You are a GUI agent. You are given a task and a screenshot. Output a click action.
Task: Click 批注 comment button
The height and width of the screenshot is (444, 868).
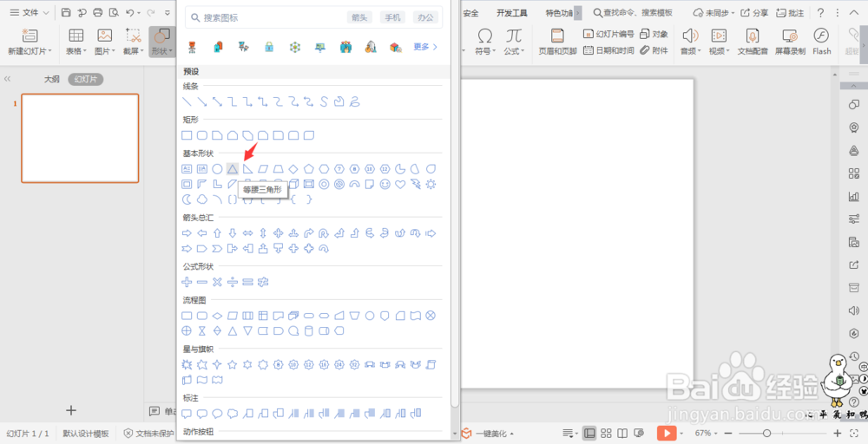coord(790,13)
